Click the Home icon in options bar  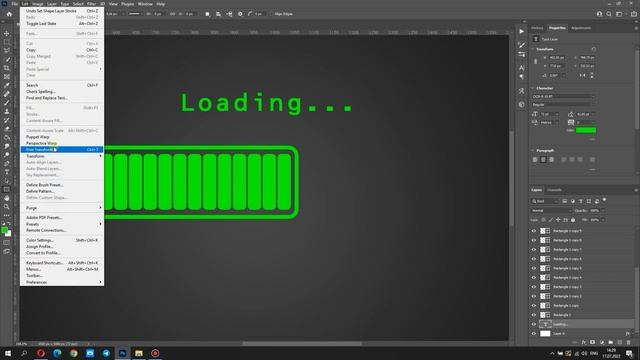(x=9, y=14)
